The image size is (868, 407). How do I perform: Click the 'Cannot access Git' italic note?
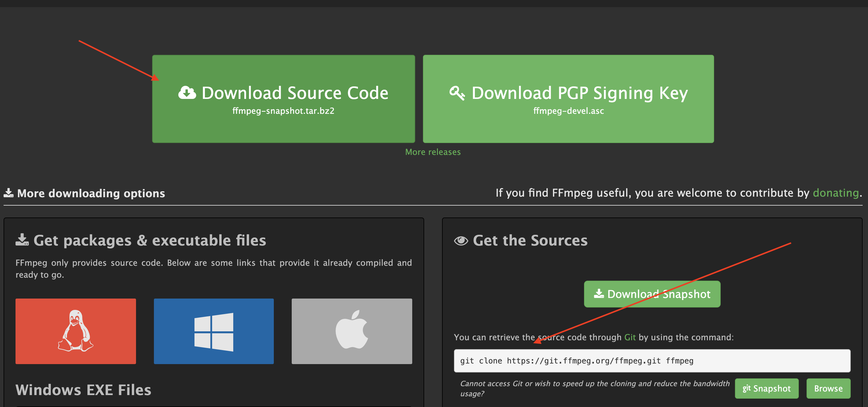point(595,389)
